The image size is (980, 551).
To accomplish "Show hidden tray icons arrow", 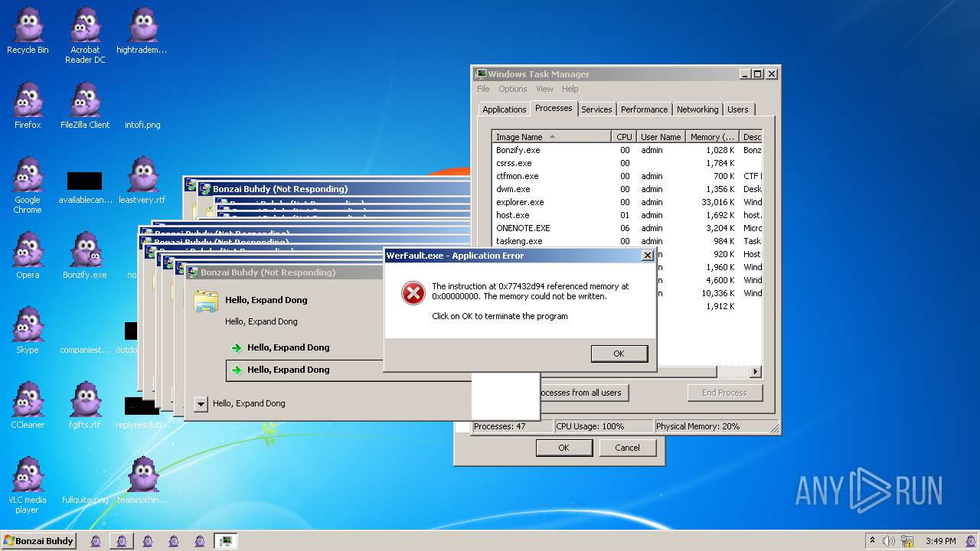I will coord(873,541).
